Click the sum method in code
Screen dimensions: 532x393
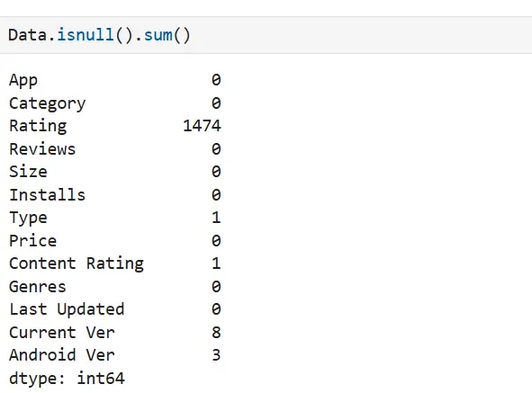click(158, 35)
